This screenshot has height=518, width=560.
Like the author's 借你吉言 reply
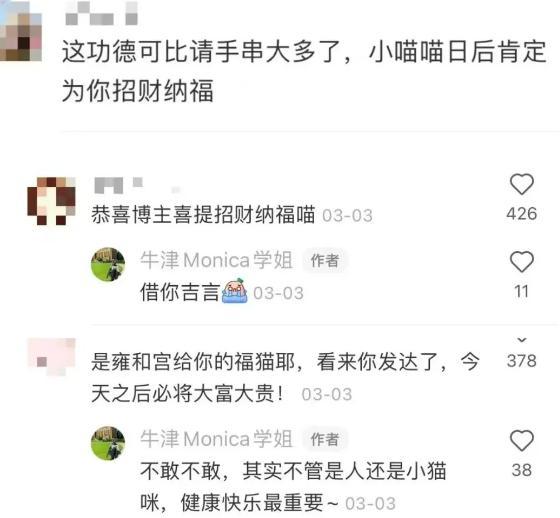[x=521, y=262]
